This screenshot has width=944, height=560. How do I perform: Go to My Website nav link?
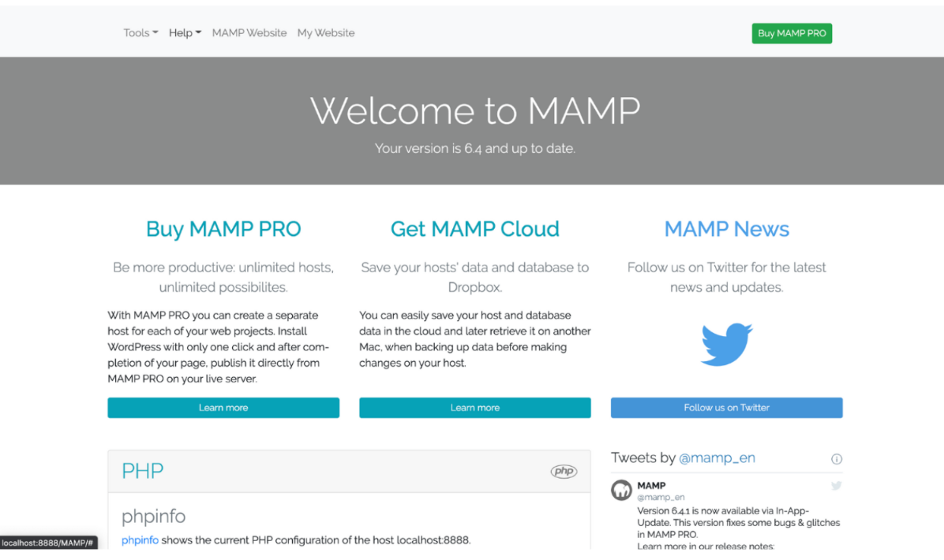click(326, 33)
